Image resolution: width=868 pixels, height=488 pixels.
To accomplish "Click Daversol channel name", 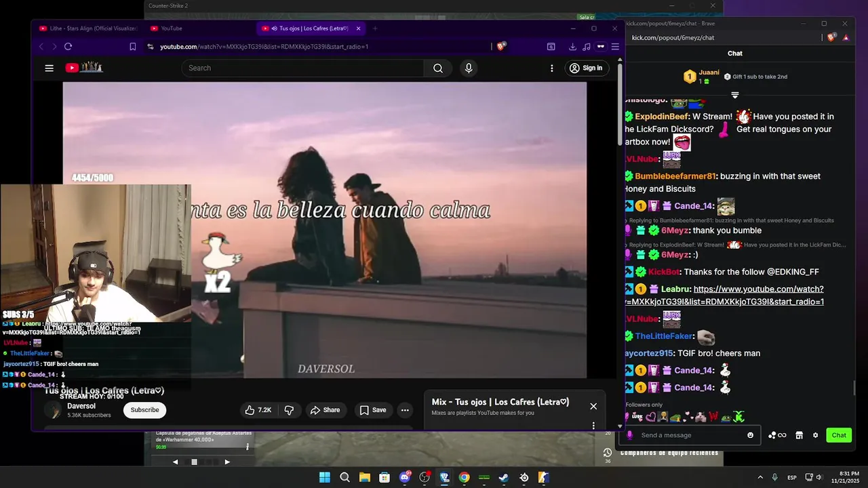I will tap(81, 406).
